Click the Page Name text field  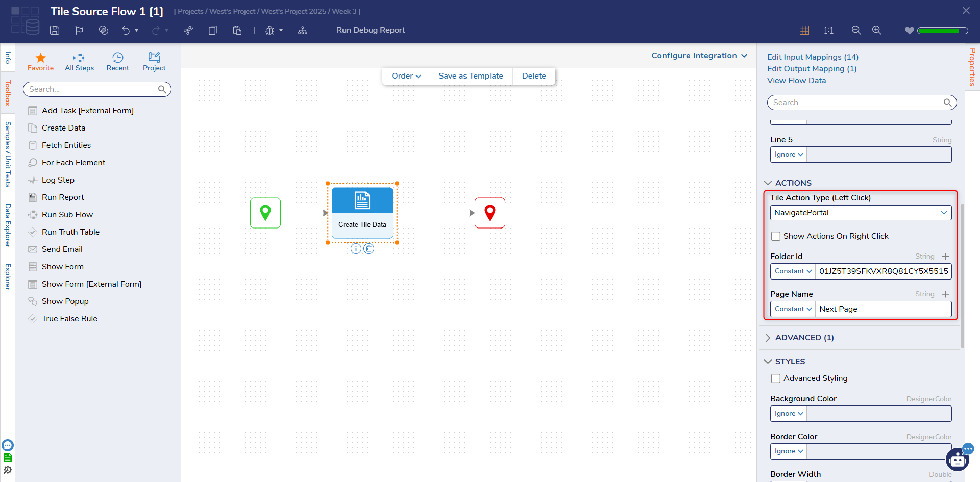883,309
